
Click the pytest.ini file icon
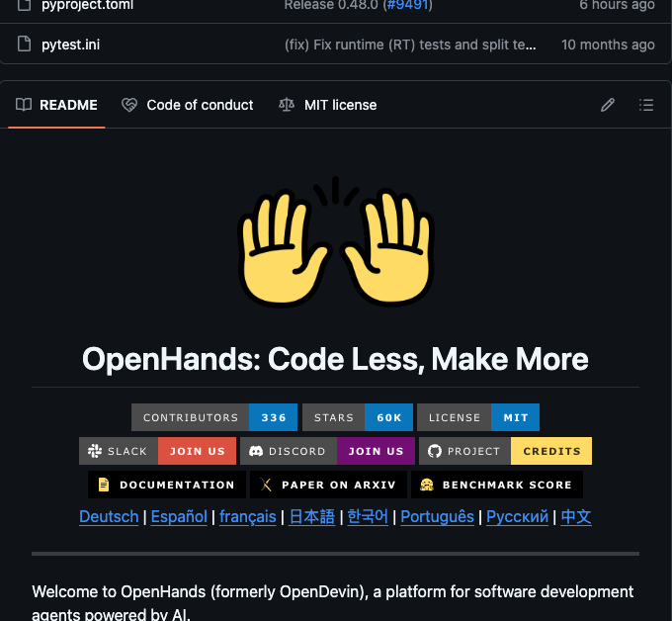click(24, 44)
